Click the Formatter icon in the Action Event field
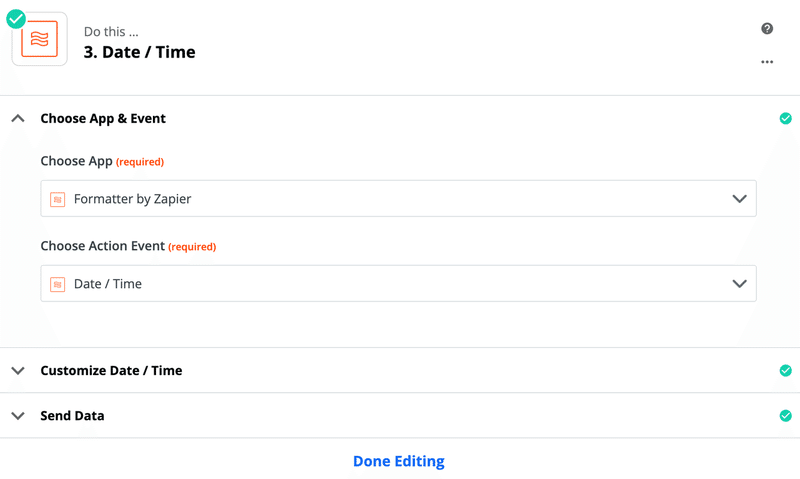 click(x=58, y=284)
